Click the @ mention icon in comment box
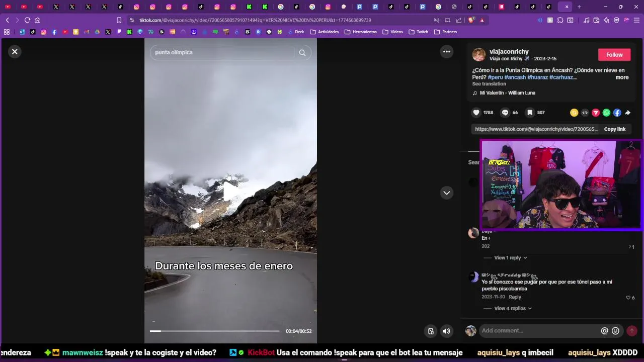The image size is (644, 362). pyautogui.click(x=605, y=330)
